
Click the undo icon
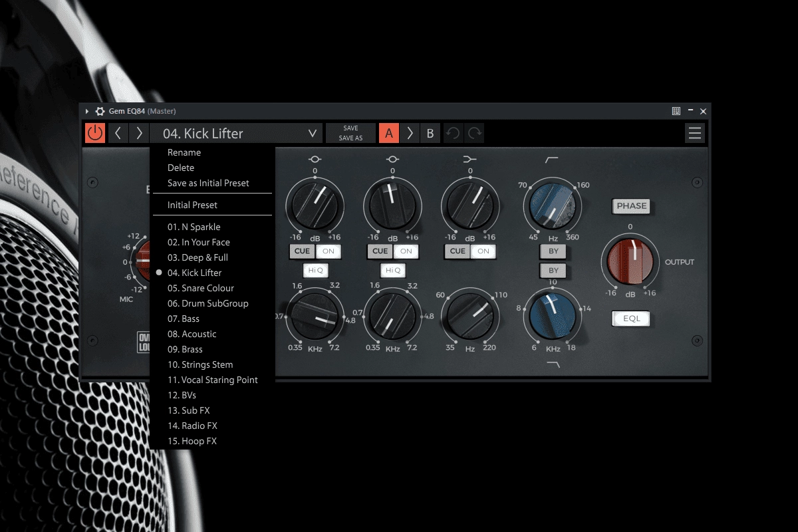(453, 133)
